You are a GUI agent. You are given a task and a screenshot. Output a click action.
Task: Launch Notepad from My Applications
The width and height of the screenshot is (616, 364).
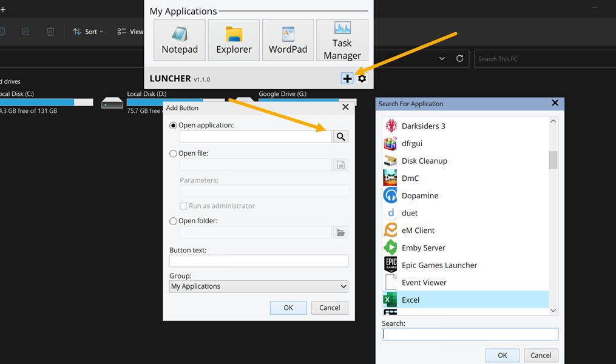[179, 40]
